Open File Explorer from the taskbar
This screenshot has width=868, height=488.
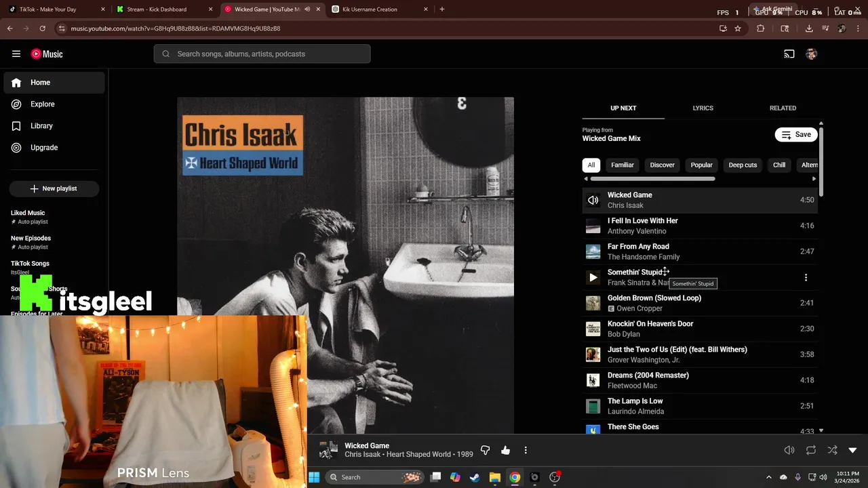(x=494, y=477)
